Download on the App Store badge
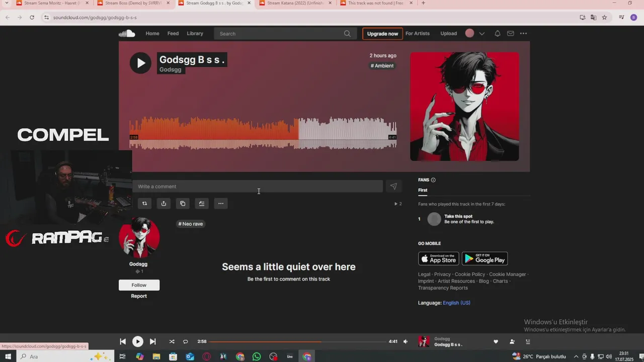This screenshot has width=644, height=362. point(439,258)
